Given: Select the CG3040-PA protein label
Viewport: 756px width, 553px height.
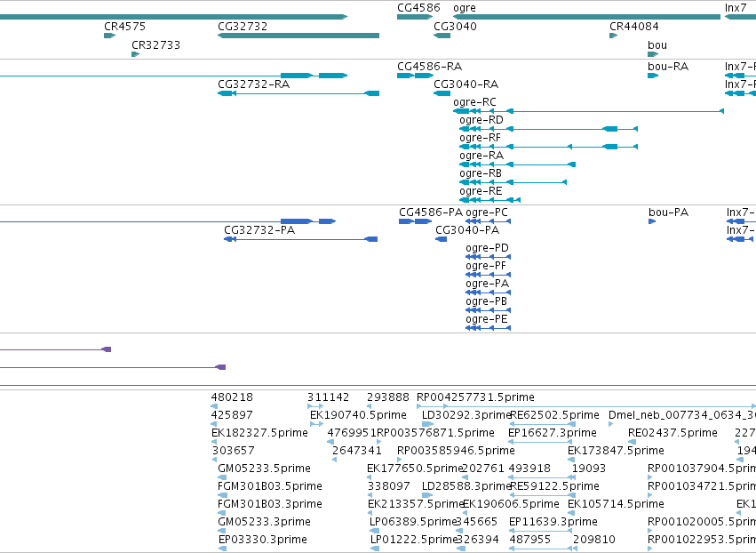Looking at the screenshot, I should 467,230.
